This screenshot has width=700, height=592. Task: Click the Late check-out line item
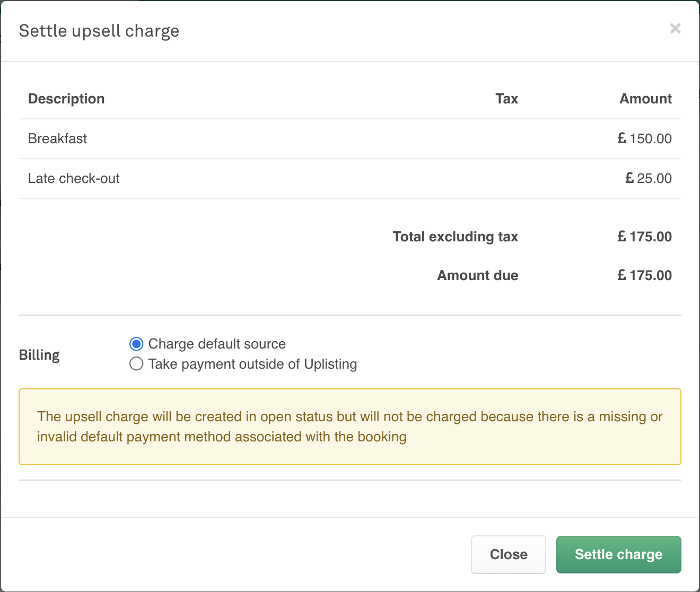(x=74, y=179)
